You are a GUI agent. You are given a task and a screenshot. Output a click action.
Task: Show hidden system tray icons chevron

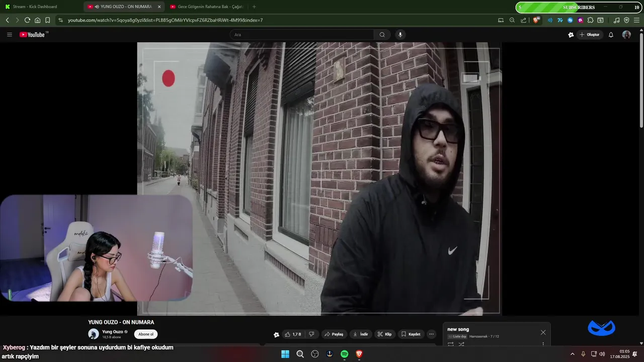[572, 354]
